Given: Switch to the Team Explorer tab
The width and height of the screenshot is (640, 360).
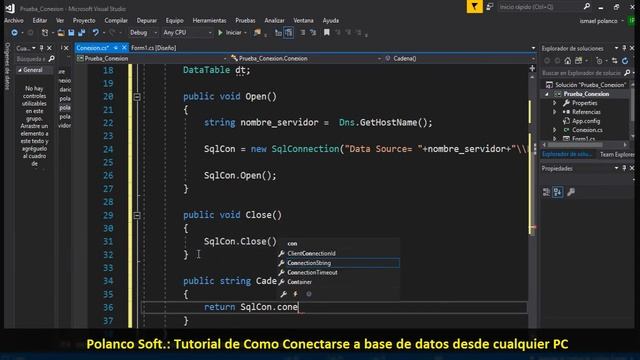Looking at the screenshot, I should tap(617, 154).
